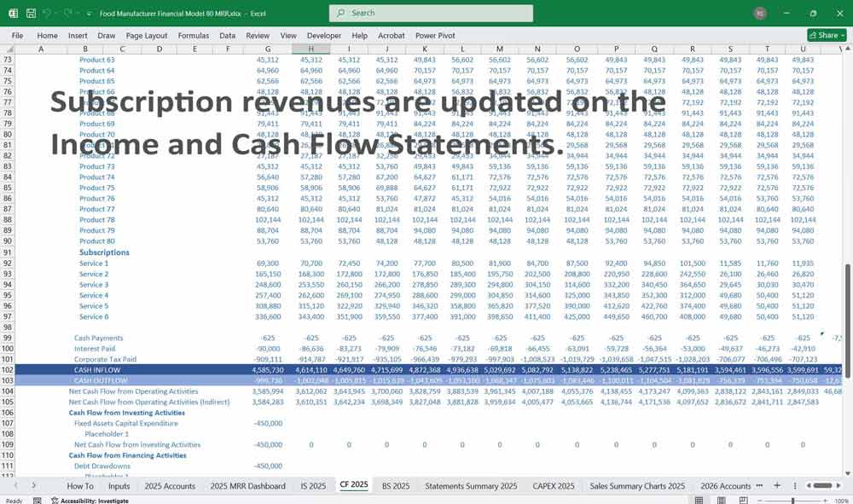Switch to the BS 2025 sheet tab
The width and height of the screenshot is (853, 504).
(395, 485)
